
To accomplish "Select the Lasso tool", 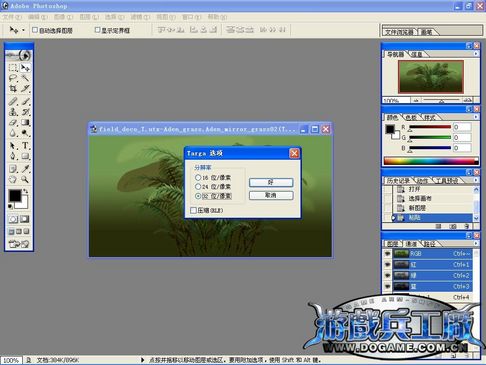I will point(13,78).
